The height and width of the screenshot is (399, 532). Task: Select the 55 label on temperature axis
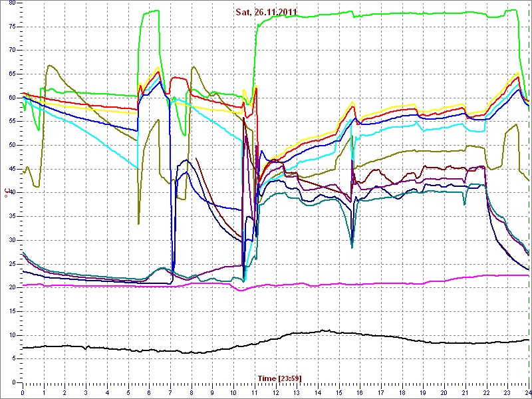click(x=11, y=122)
